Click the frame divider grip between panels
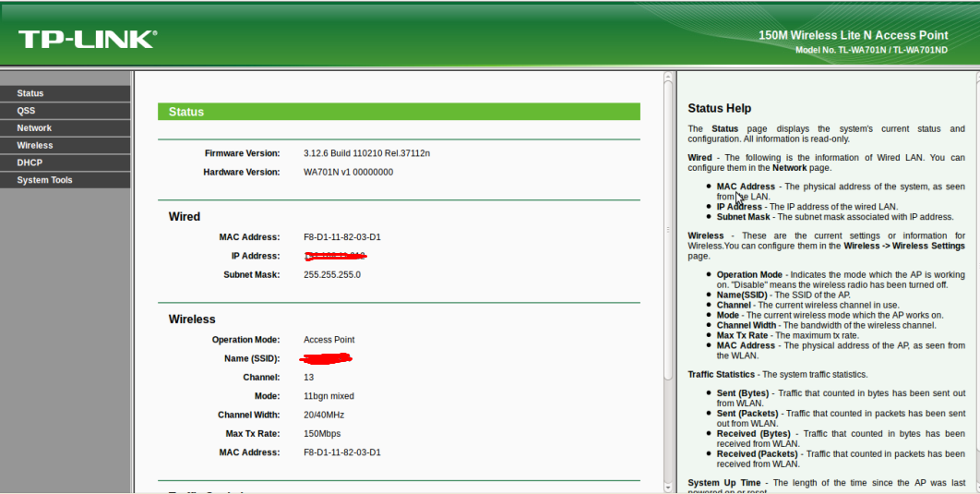 pyautogui.click(x=668, y=230)
